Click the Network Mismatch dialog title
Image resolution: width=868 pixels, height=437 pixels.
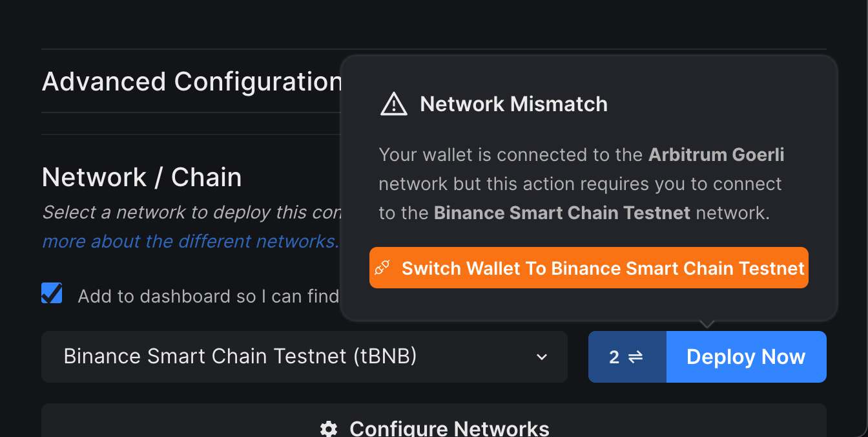pos(513,103)
